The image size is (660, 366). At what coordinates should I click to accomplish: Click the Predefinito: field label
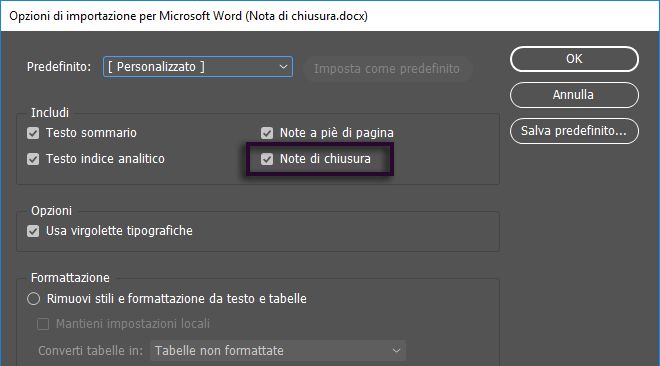coord(59,67)
